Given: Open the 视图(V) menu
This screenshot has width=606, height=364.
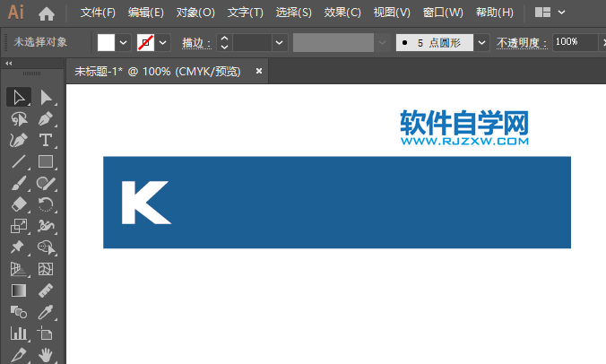Looking at the screenshot, I should (x=392, y=13).
